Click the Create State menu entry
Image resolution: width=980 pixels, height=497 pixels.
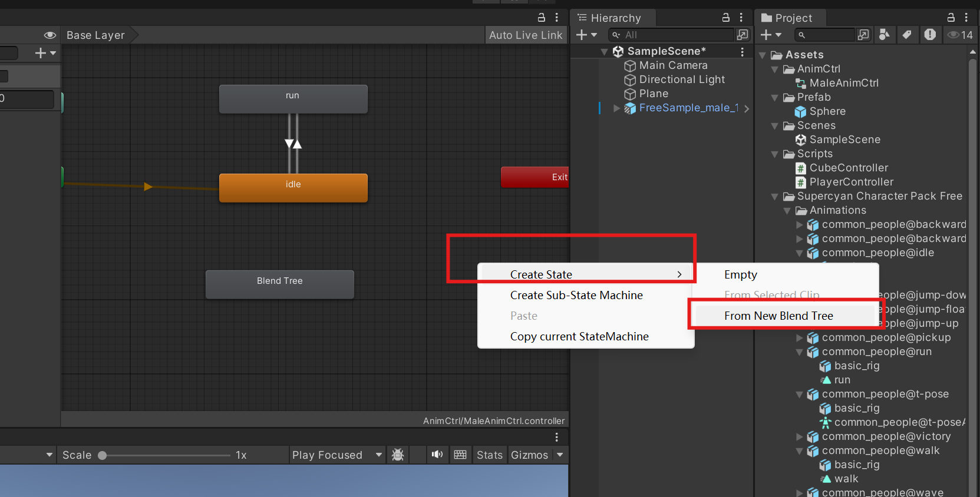[586, 274]
